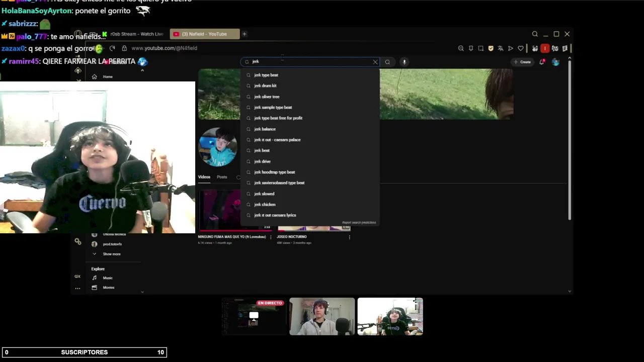Select suggestion "jerk drum kit"
Viewport: 644px width, 362px height.
310,86
